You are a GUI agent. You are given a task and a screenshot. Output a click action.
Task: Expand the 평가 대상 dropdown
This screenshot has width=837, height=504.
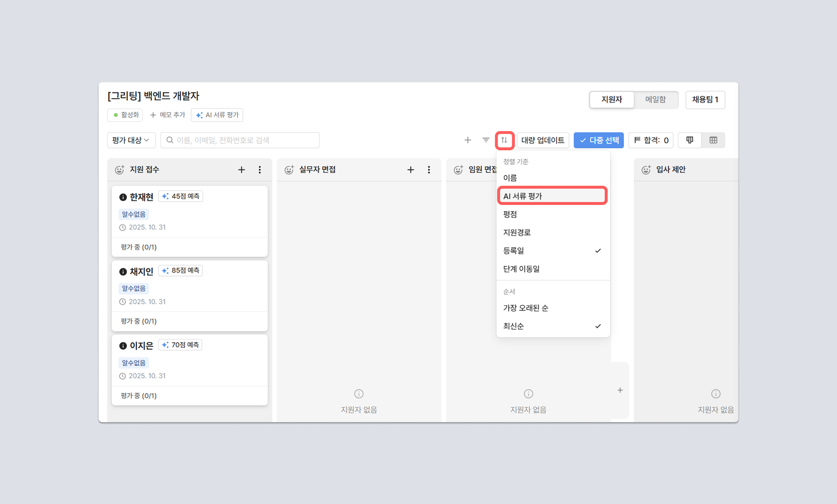click(x=131, y=140)
